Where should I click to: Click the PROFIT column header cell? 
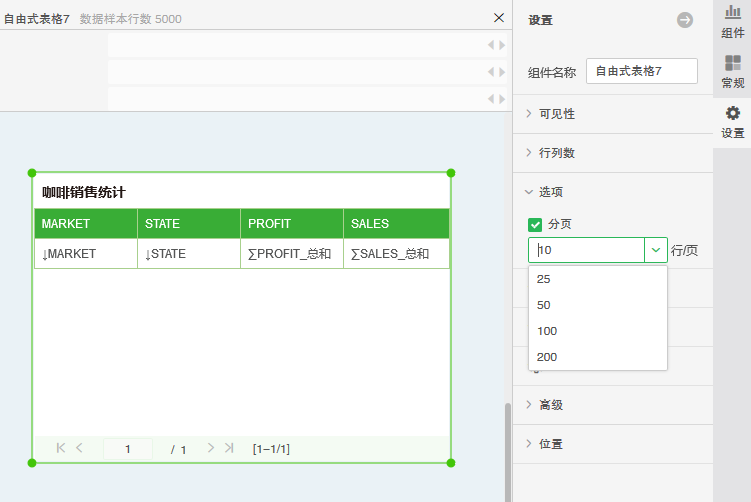pyautogui.click(x=291, y=224)
